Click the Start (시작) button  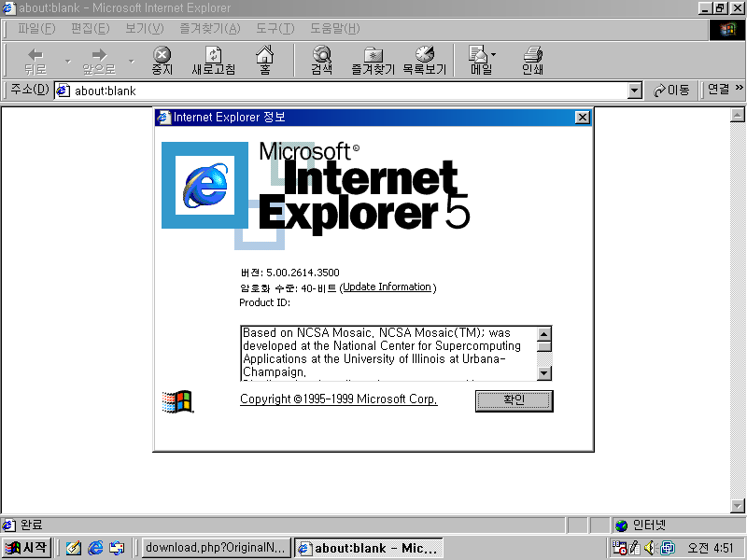click(27, 548)
